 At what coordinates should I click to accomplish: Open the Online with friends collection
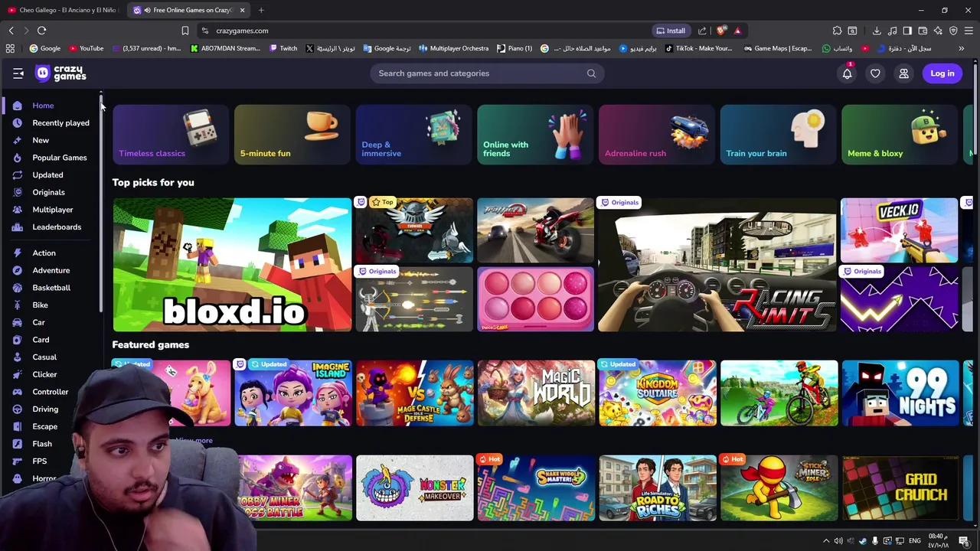tap(535, 135)
